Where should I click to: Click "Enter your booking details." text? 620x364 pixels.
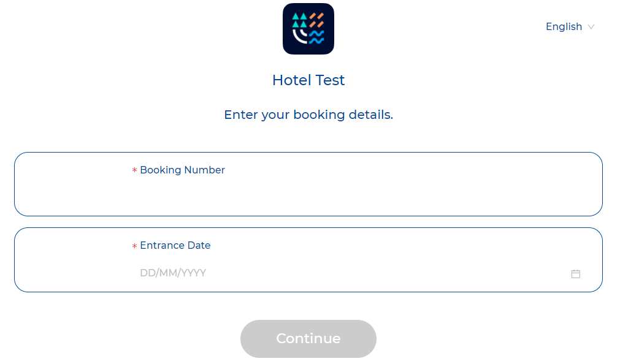308,115
